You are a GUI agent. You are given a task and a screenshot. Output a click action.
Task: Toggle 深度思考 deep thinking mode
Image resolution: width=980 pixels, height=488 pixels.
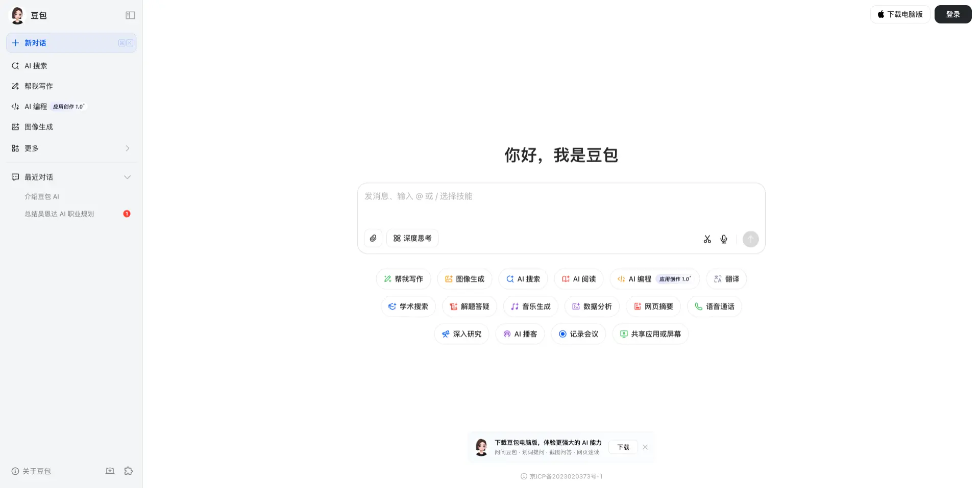(x=412, y=238)
